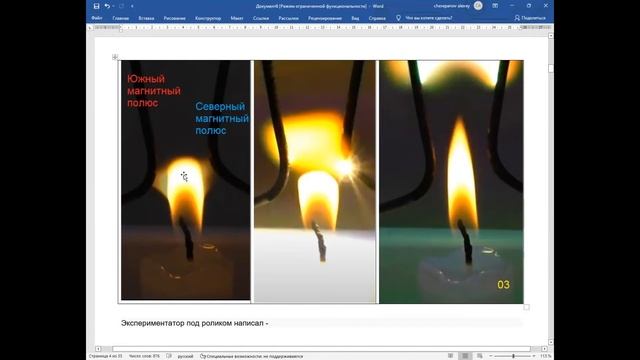640x360 pixels.
Task: Switch to Read Mode view icon
Action: tap(451, 356)
